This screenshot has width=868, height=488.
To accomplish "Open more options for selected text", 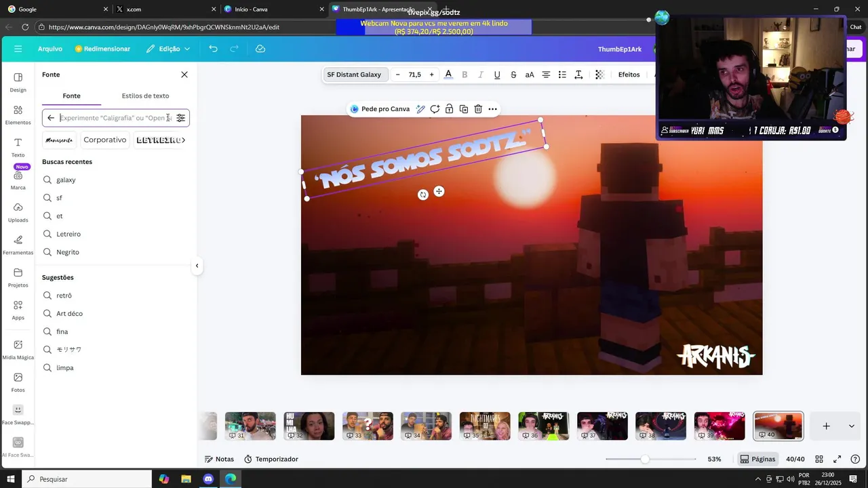I will pos(493,109).
